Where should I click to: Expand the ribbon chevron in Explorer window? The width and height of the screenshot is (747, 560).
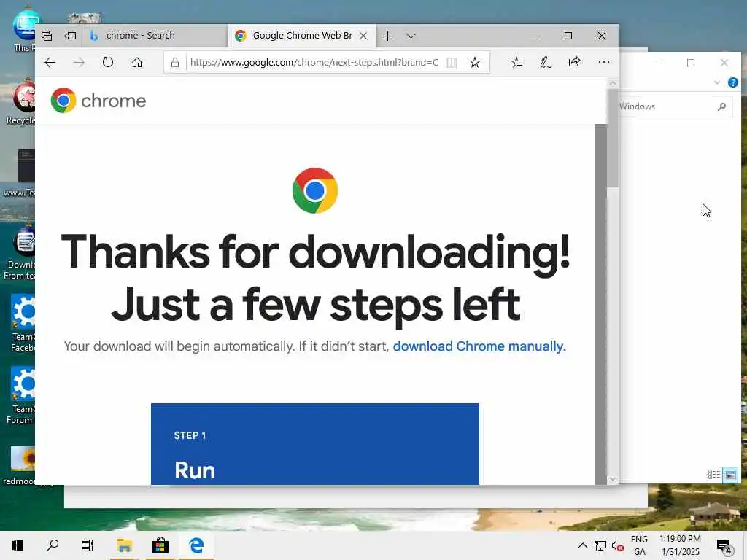pos(717,83)
